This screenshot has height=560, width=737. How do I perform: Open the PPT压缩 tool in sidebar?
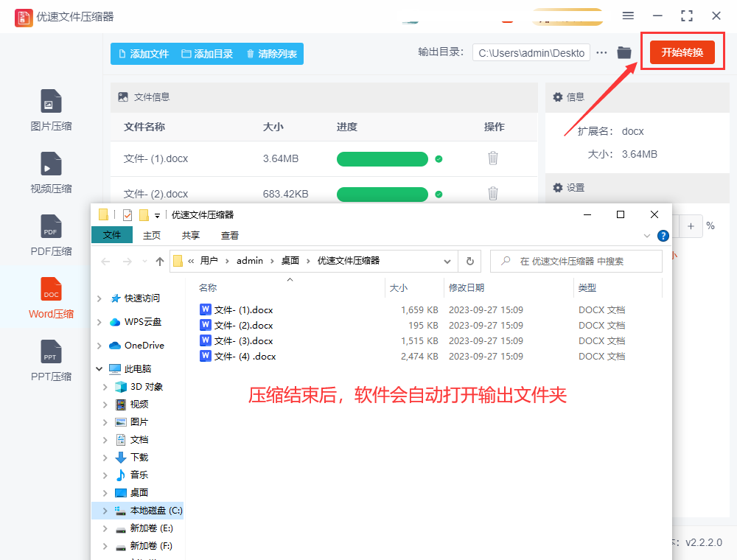[x=51, y=352]
